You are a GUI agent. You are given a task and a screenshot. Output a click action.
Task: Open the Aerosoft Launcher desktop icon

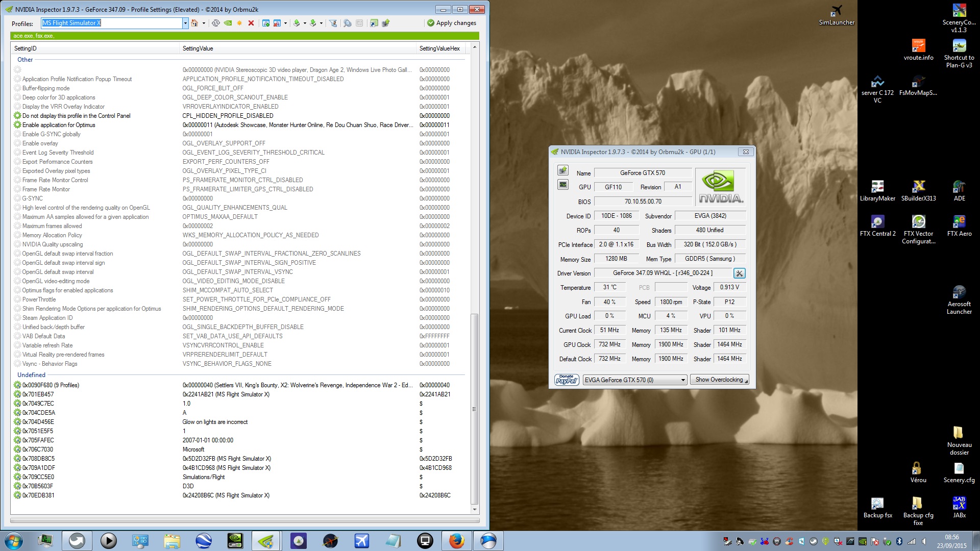click(959, 300)
